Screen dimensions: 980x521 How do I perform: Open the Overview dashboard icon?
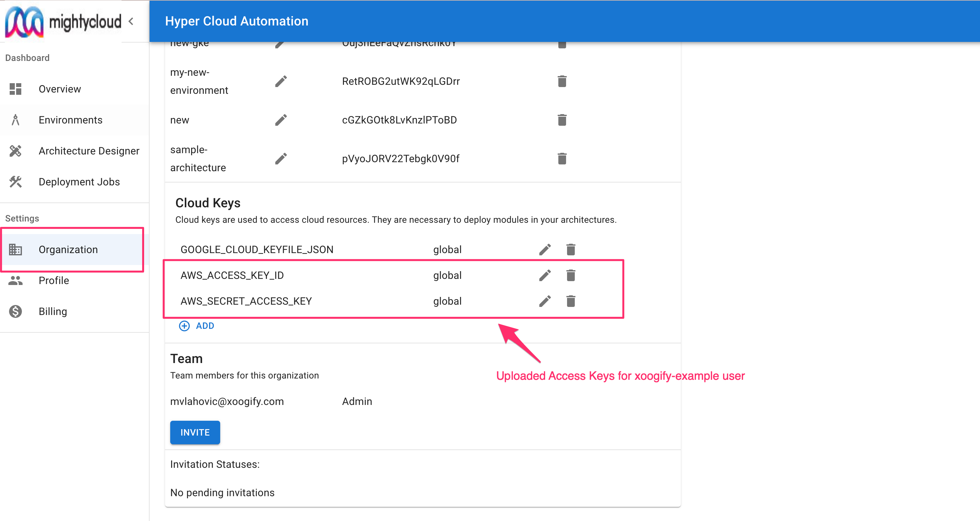[x=15, y=89]
